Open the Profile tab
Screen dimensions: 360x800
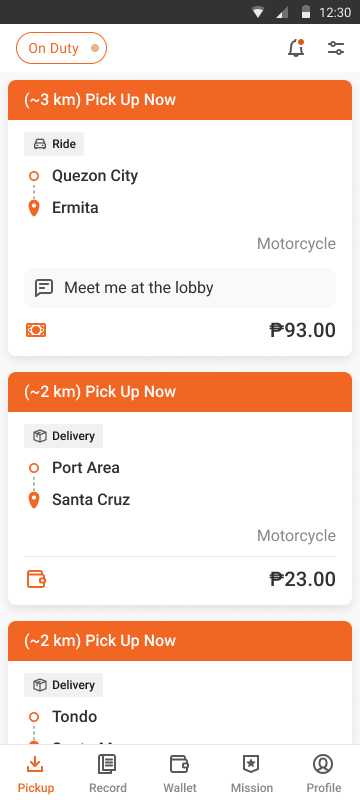click(x=323, y=773)
